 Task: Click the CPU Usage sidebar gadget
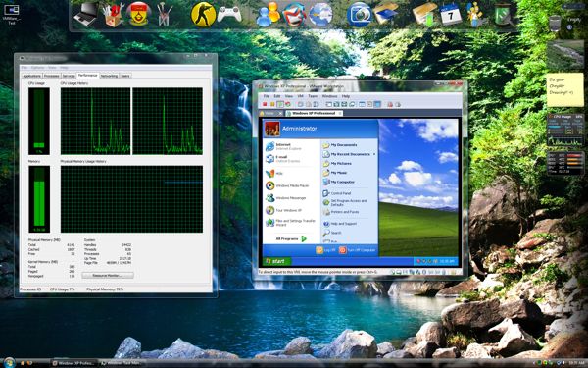click(x=565, y=130)
